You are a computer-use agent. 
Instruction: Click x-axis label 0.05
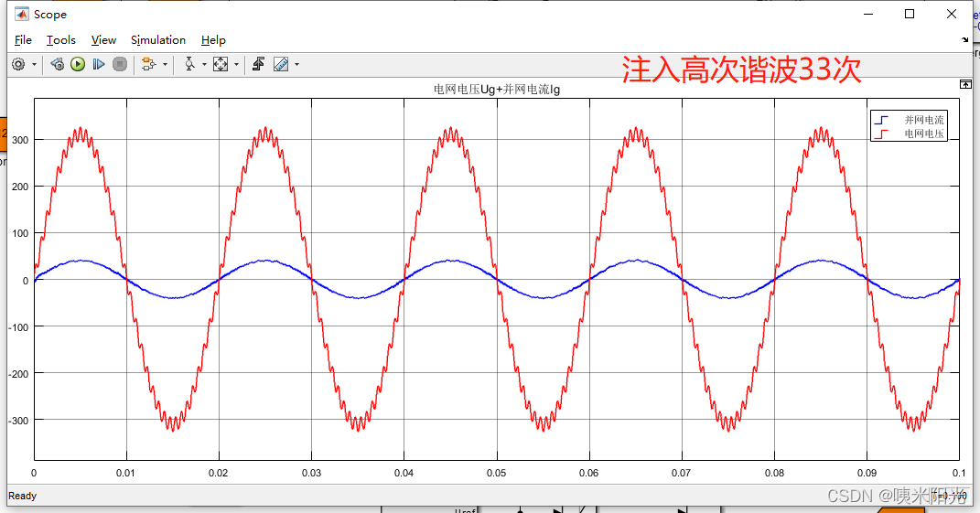[x=496, y=473]
